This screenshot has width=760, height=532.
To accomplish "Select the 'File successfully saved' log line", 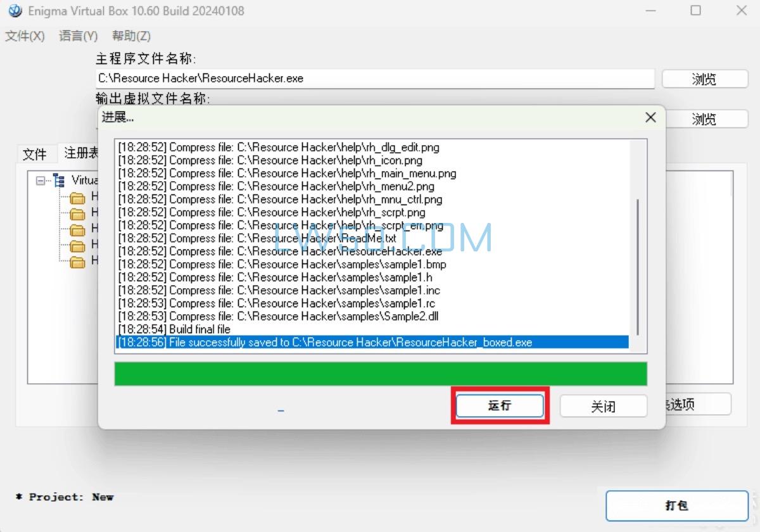I will (373, 342).
